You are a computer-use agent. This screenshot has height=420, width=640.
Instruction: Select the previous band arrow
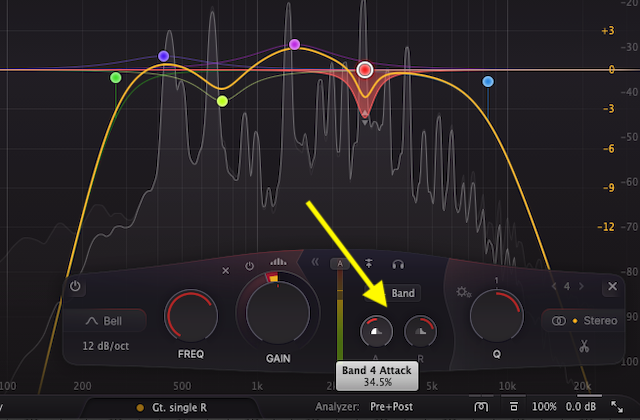coord(556,287)
